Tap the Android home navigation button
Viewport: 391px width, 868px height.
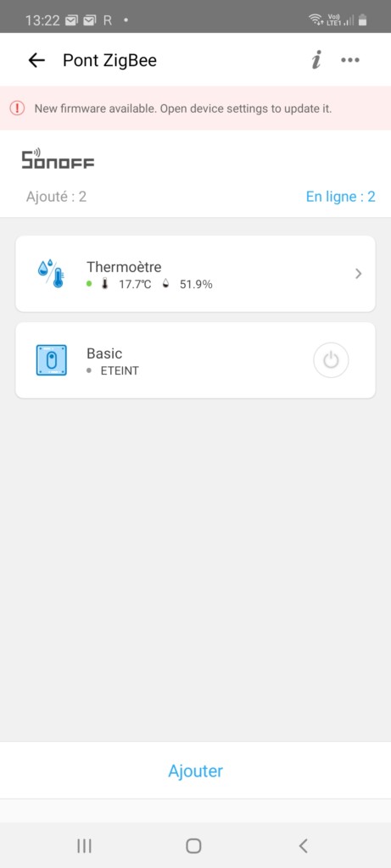click(x=193, y=845)
